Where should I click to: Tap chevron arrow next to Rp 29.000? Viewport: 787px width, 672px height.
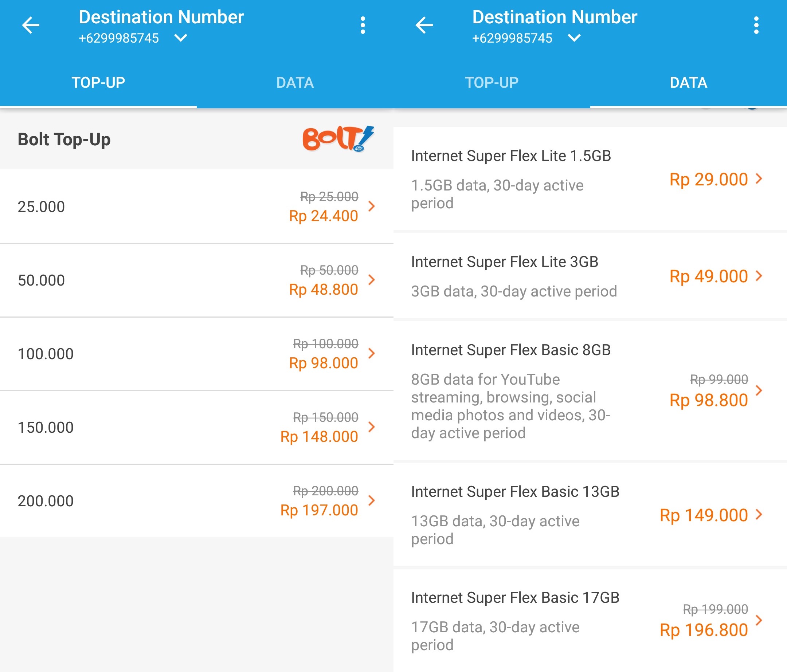point(759,179)
